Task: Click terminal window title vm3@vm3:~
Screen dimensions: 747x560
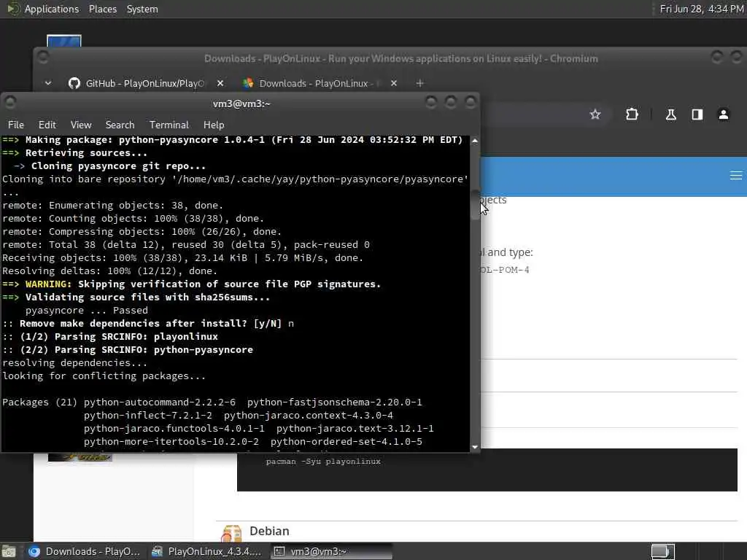Action: [x=241, y=104]
